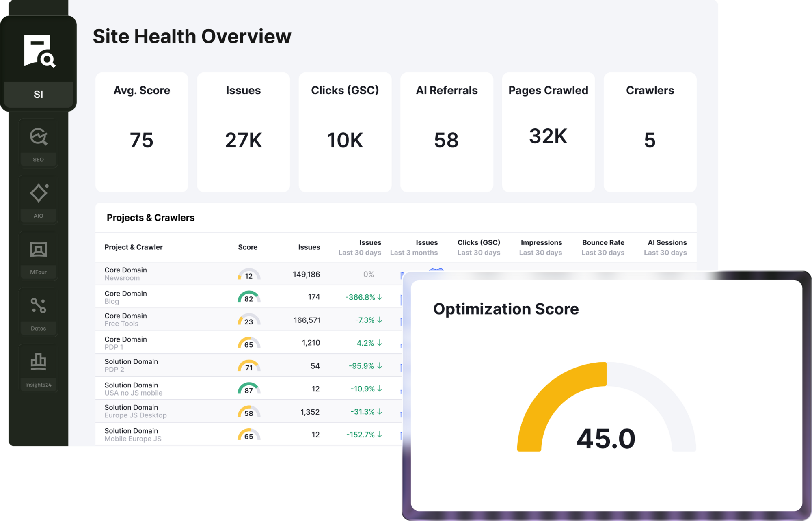Sort by AI Sessions Last 30 days header

point(665,247)
